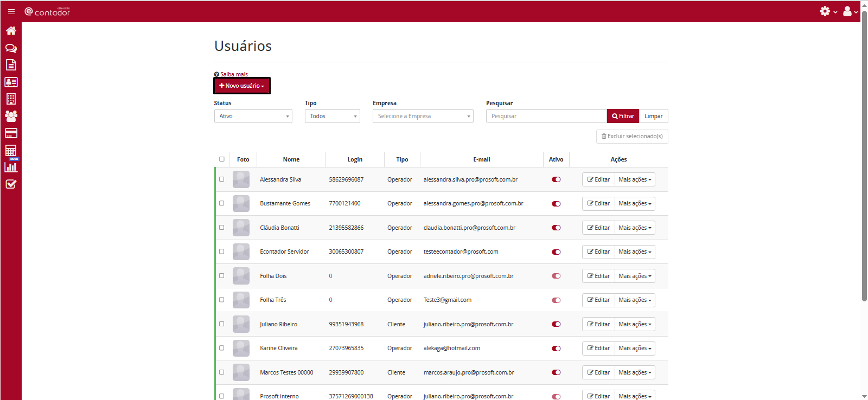
Task: Toggle active switch for Alessandra Silva
Action: coord(556,179)
